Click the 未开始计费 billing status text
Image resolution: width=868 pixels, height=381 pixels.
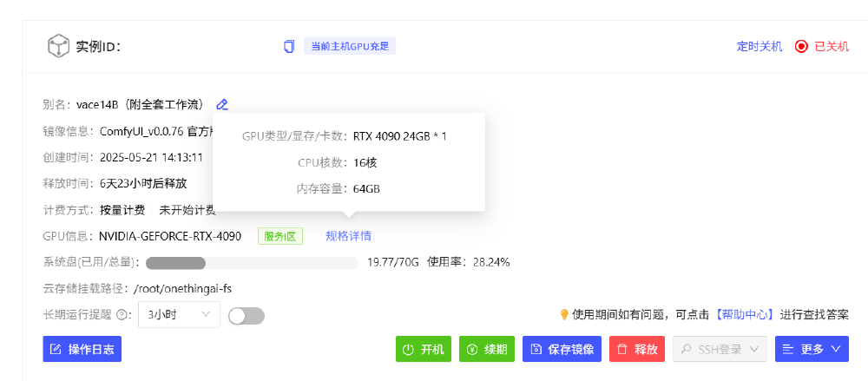tap(187, 210)
